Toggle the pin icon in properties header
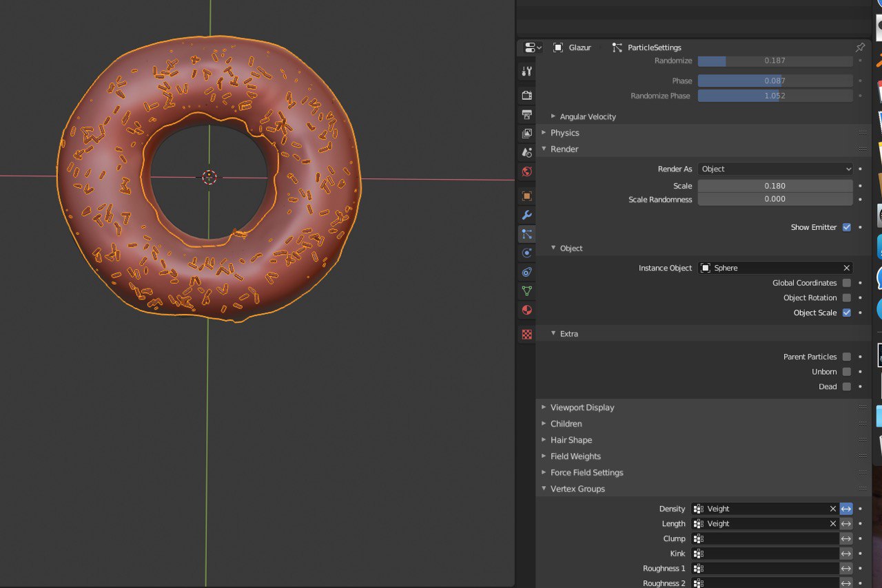The width and height of the screenshot is (882, 588). [x=860, y=48]
